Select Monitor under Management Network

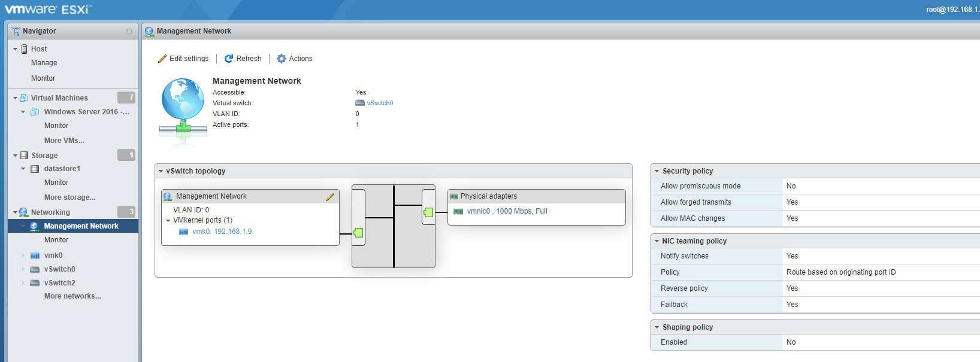tap(56, 240)
